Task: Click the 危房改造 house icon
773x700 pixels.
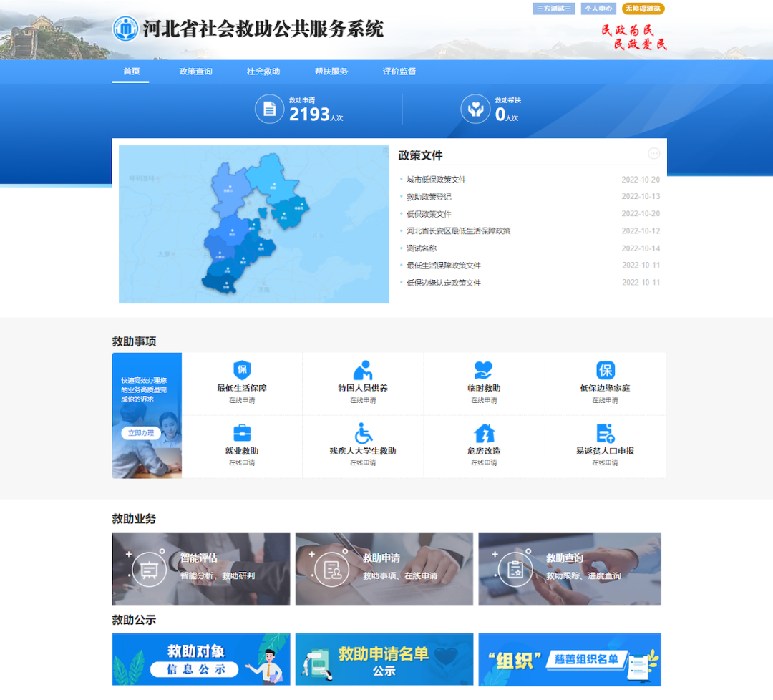Action: pos(484,433)
